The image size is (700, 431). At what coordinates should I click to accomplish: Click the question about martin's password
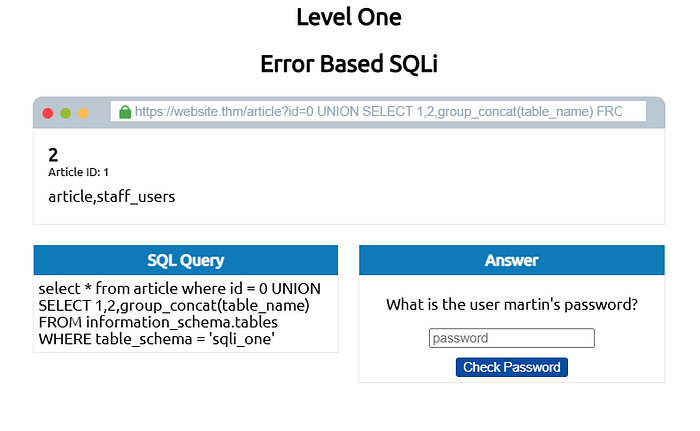[x=512, y=305]
